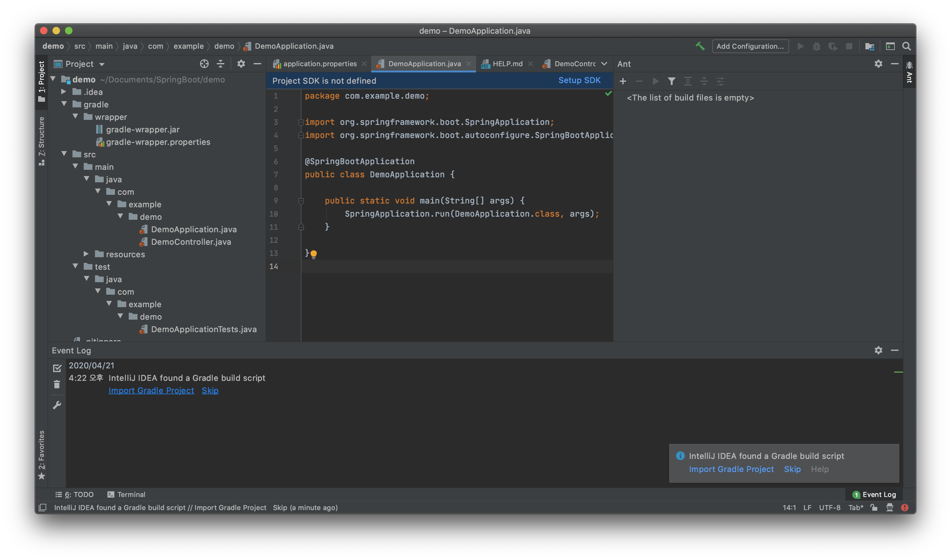Screen dimensions: 951x560
Task: Click the green Build Project hammer icon
Action: [700, 46]
